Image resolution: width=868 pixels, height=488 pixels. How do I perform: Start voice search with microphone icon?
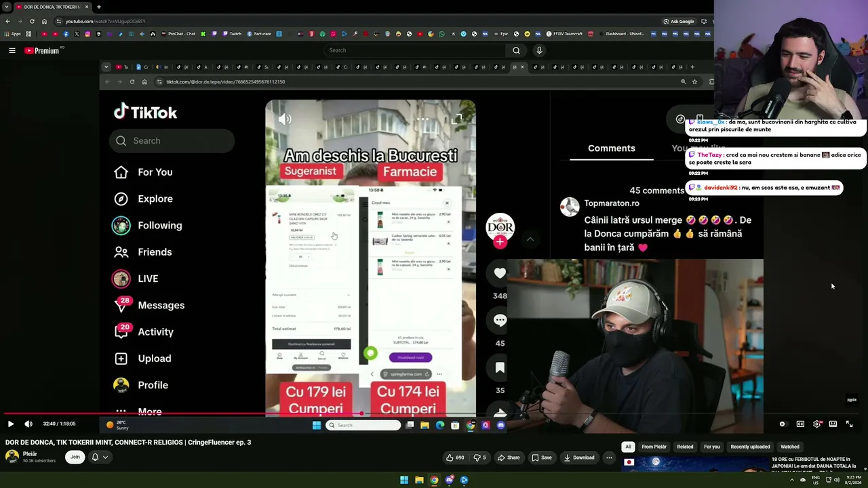(x=539, y=50)
